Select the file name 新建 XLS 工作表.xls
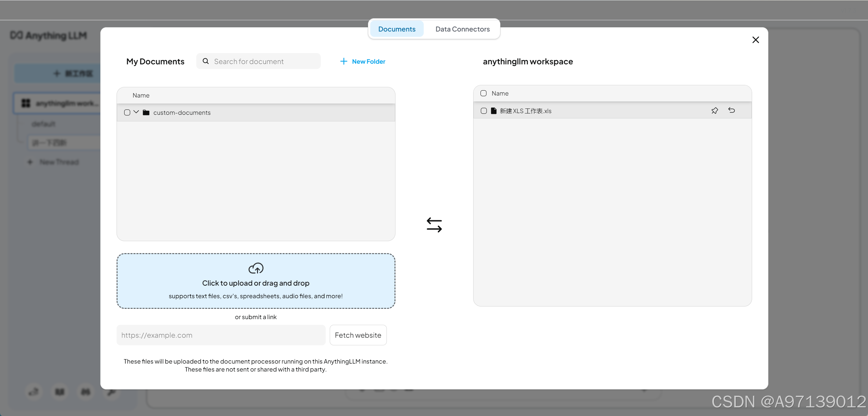This screenshot has width=868, height=416. click(x=525, y=111)
